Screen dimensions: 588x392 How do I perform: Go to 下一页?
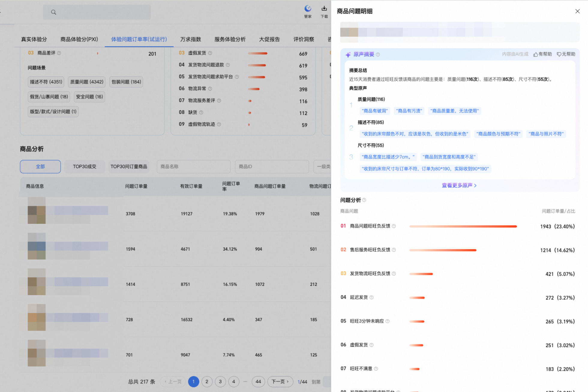(x=280, y=382)
